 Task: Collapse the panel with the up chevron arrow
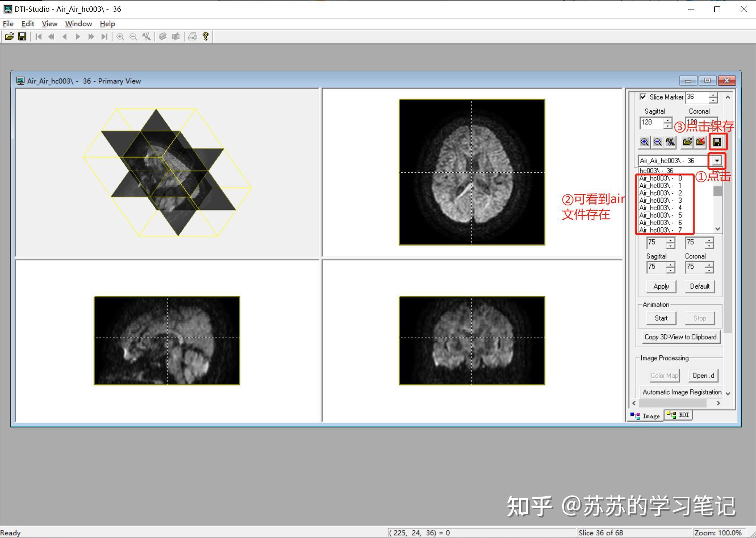pyautogui.click(x=727, y=97)
